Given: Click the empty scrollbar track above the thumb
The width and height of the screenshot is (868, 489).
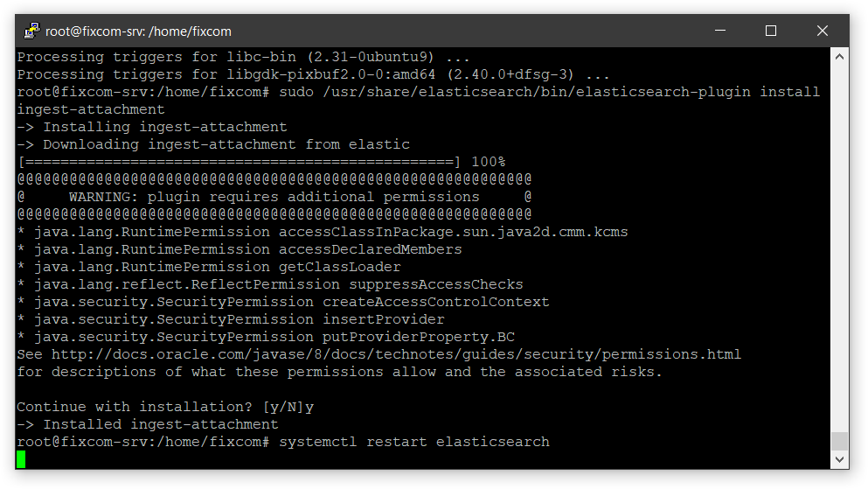Looking at the screenshot, I should (x=839, y=248).
